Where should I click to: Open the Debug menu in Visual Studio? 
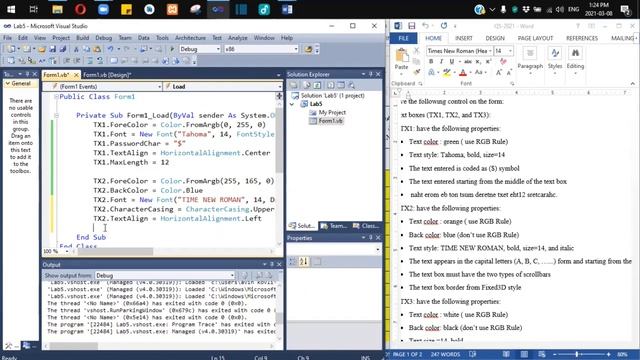[104, 38]
